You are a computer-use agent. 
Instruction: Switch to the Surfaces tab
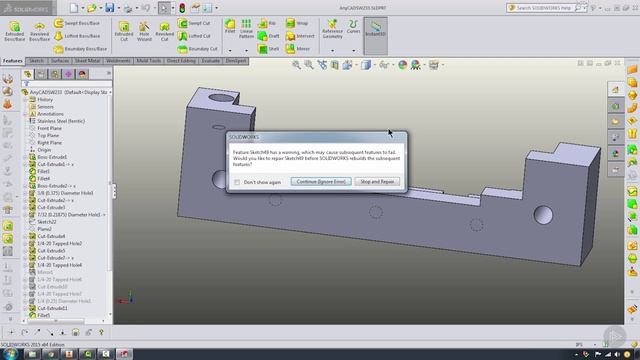point(60,61)
